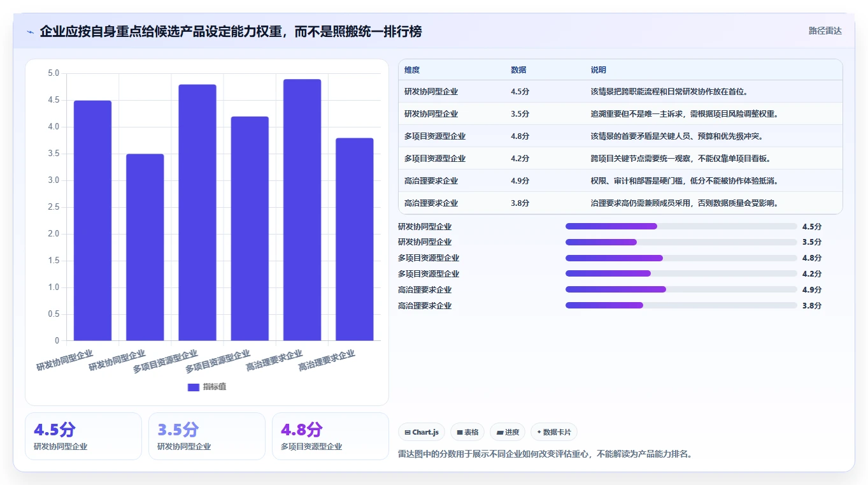Click the 3.5 bar in the chart
868x485 pixels.
pyautogui.click(x=145, y=247)
